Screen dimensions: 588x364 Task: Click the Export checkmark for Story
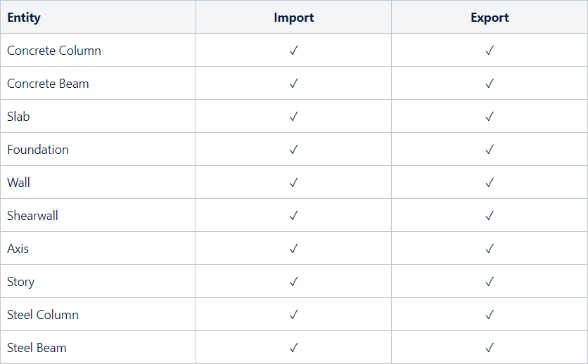(x=490, y=282)
